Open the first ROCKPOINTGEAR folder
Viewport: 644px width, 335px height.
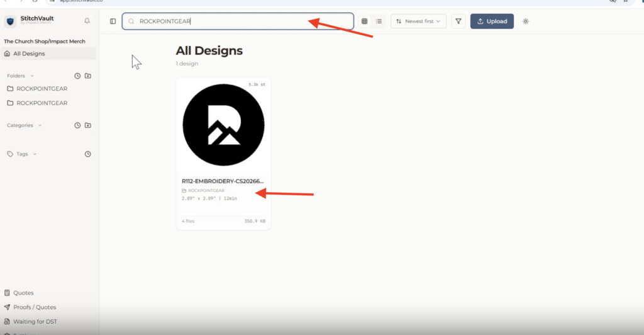(42, 89)
